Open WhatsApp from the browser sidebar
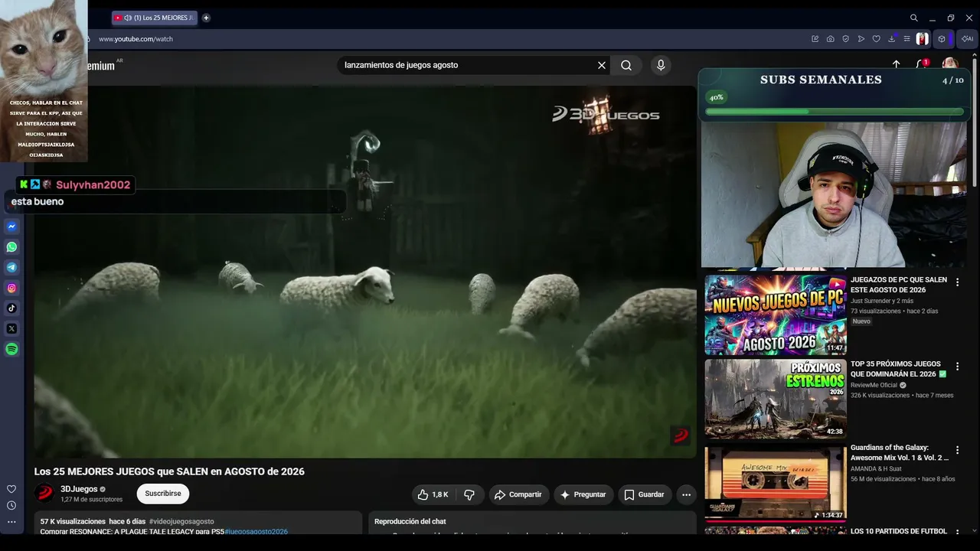 tap(11, 247)
